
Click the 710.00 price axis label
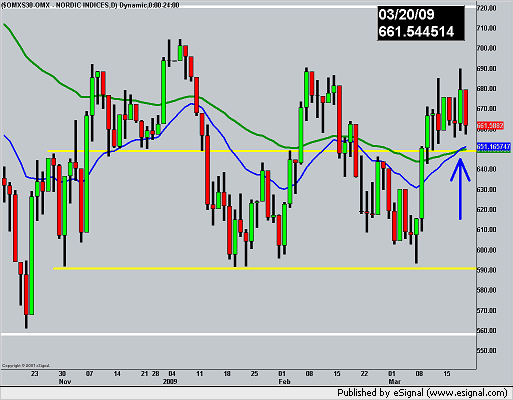pos(487,28)
